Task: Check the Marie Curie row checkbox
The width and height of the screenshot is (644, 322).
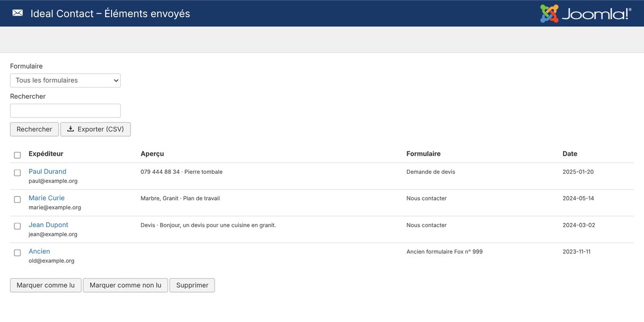Action: [17, 199]
